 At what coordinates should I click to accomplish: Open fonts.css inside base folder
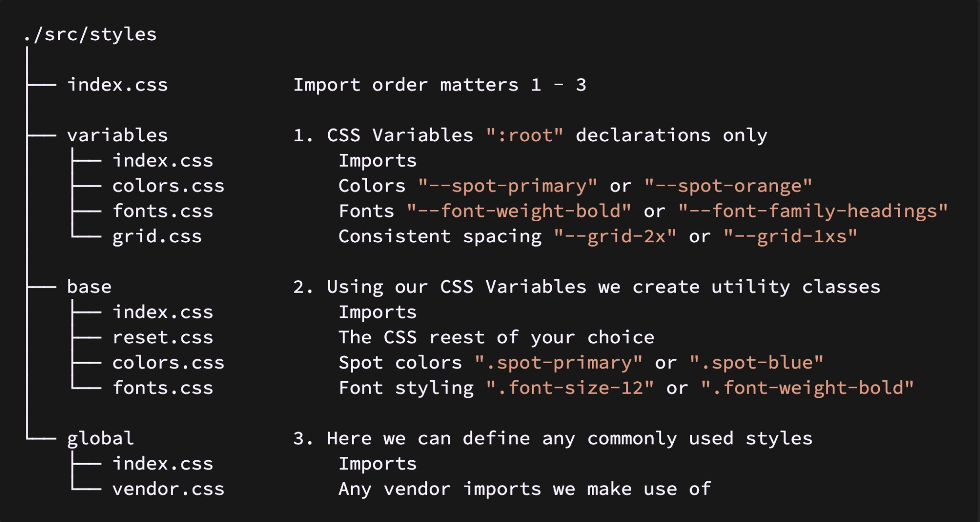click(163, 388)
